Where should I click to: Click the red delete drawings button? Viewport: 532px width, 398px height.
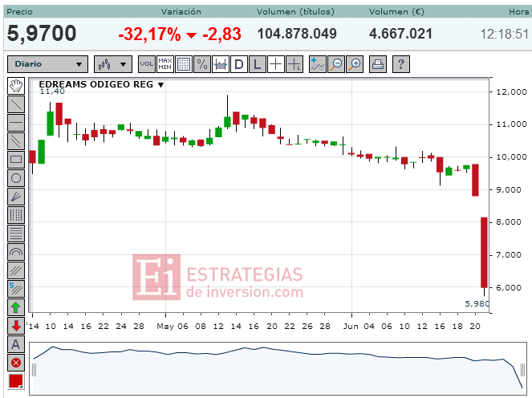pos(16,363)
